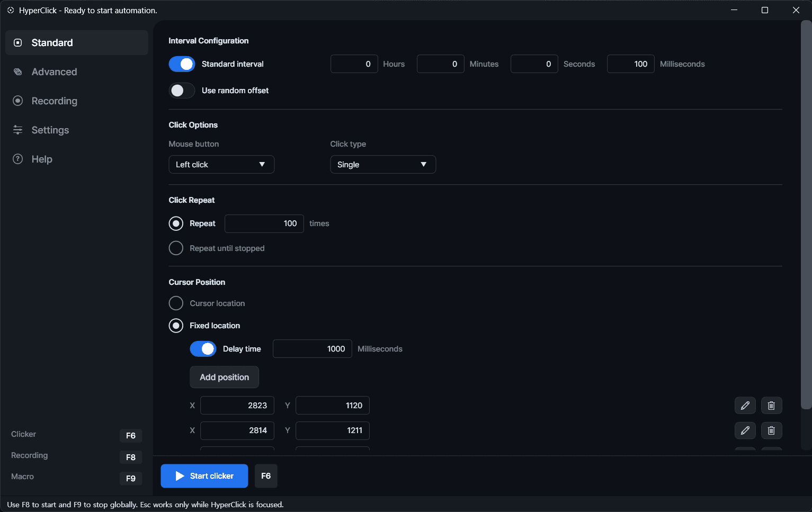Click the Delay time field showing 1000
Image resolution: width=812 pixels, height=512 pixels.
pos(312,348)
